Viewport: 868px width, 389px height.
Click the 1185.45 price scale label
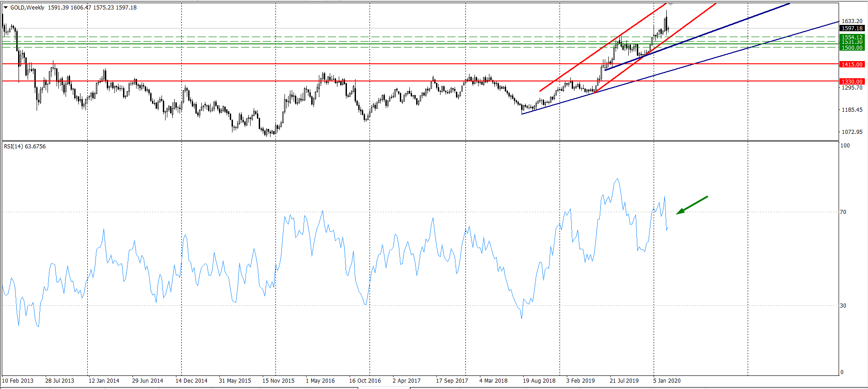[x=852, y=110]
